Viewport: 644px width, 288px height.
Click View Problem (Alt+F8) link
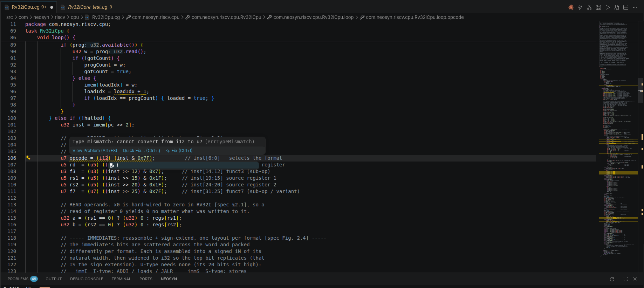pos(95,151)
